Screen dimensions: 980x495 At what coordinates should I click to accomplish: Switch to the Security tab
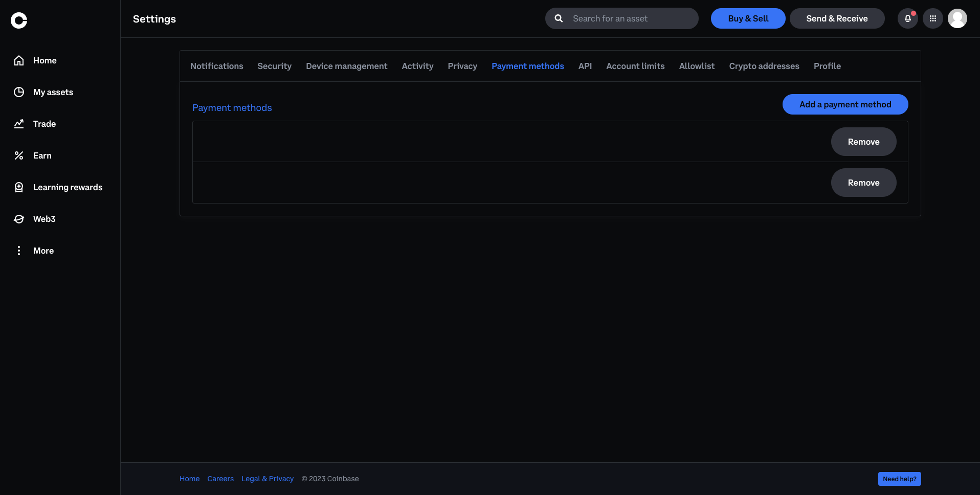click(x=274, y=66)
